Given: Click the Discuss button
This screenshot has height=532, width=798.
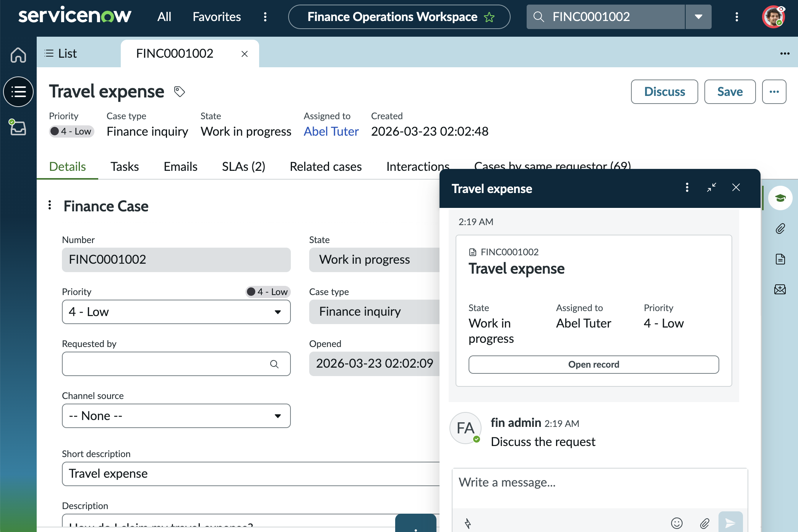Looking at the screenshot, I should pyautogui.click(x=665, y=92).
